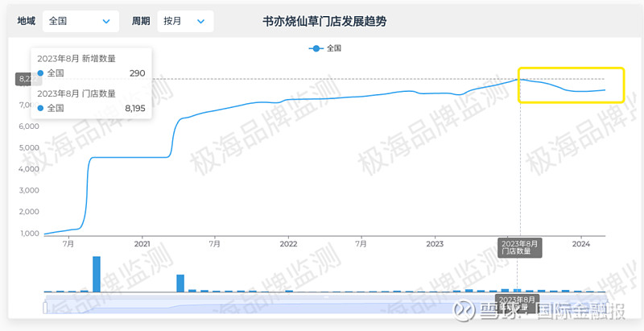The image size is (644, 331).
Task: Click the 8,195 store count in tooltip
Action: [135, 109]
